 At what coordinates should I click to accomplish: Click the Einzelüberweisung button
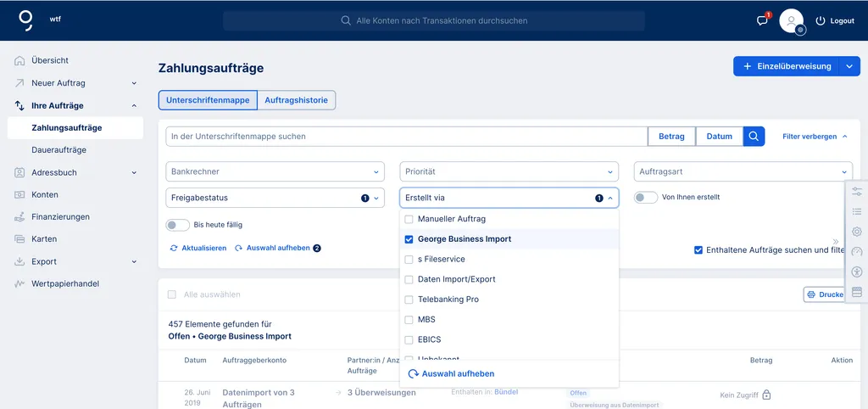coord(787,66)
